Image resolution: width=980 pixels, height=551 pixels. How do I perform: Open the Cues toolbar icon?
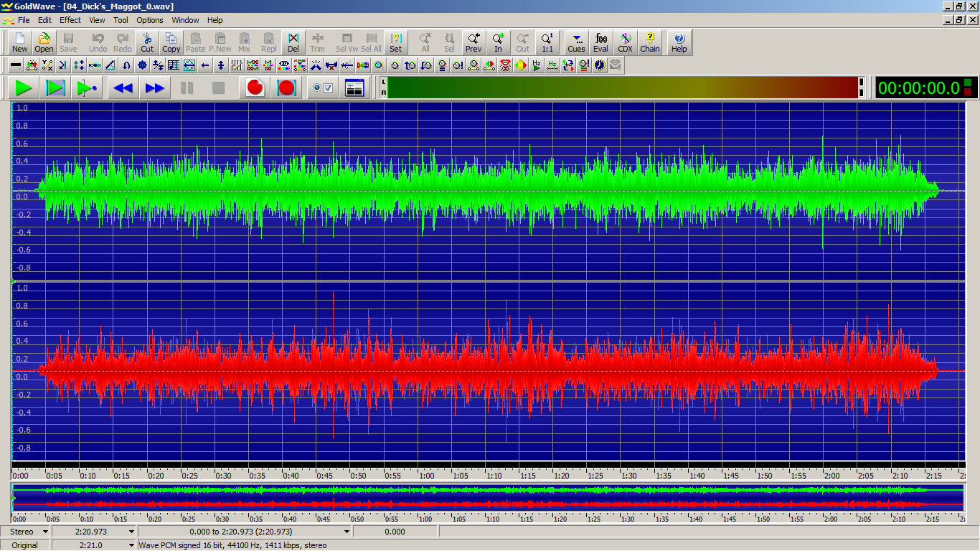tap(576, 42)
